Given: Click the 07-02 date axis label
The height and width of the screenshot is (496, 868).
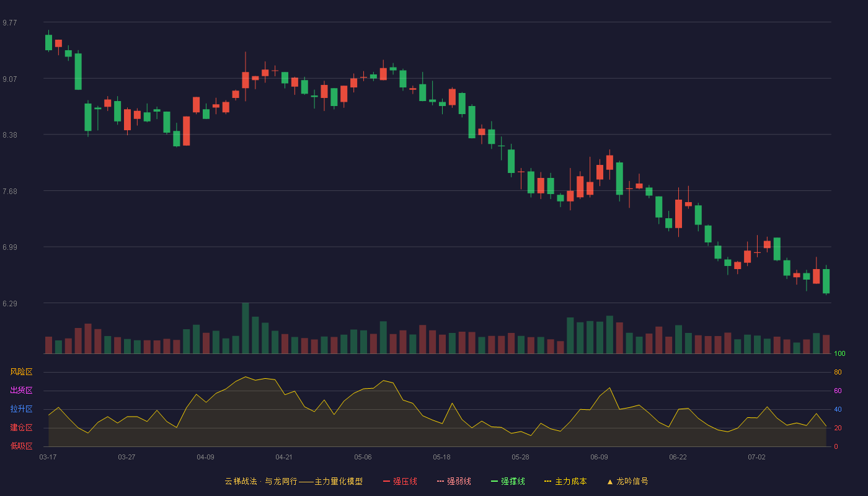Looking at the screenshot, I should (x=756, y=457).
